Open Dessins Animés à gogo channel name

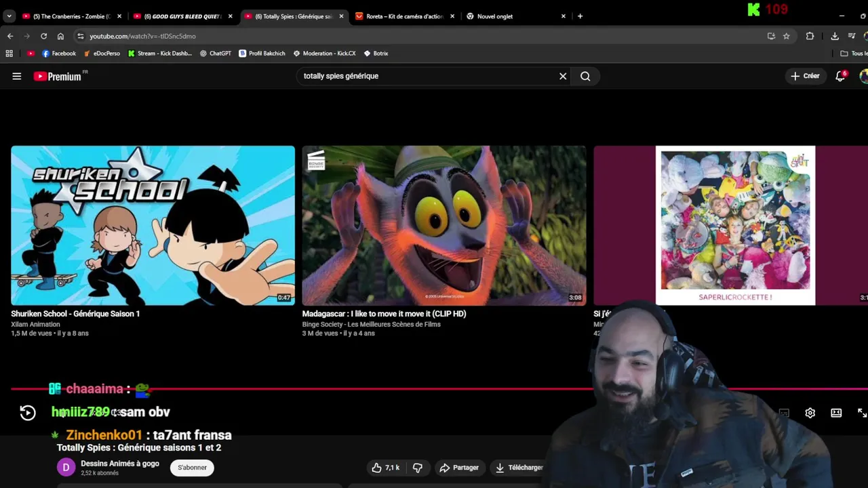120,464
